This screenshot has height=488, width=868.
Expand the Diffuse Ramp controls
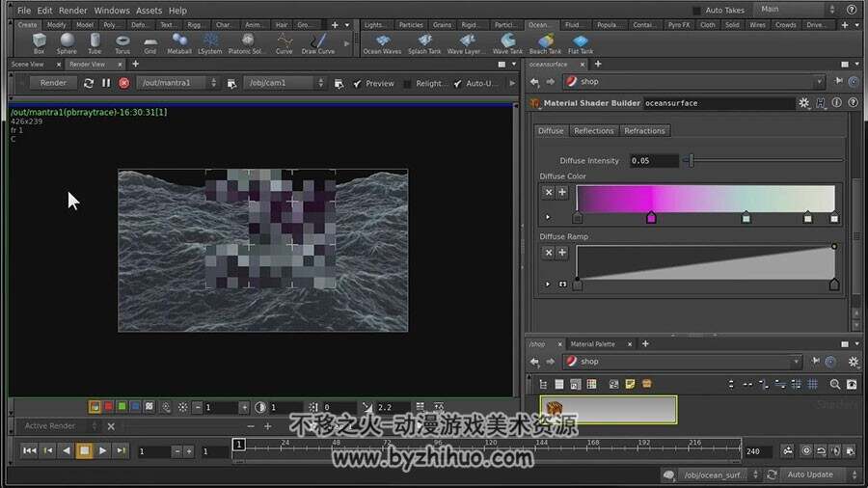548,285
